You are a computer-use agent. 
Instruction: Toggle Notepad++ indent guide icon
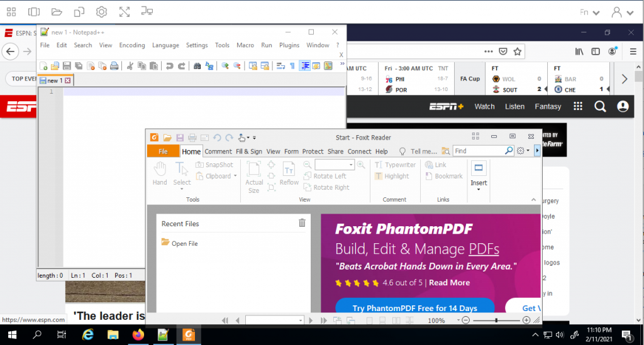305,65
